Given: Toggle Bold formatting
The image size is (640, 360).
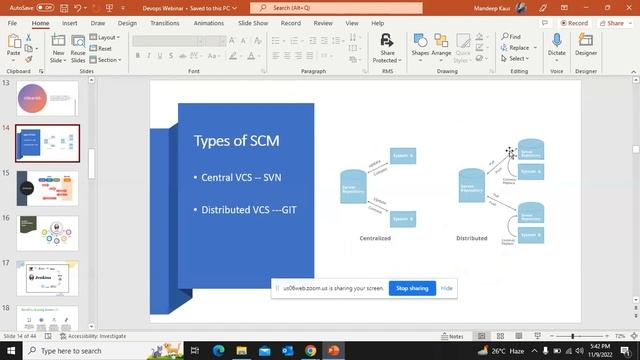Looking at the screenshot, I should pyautogui.click(x=138, y=56).
